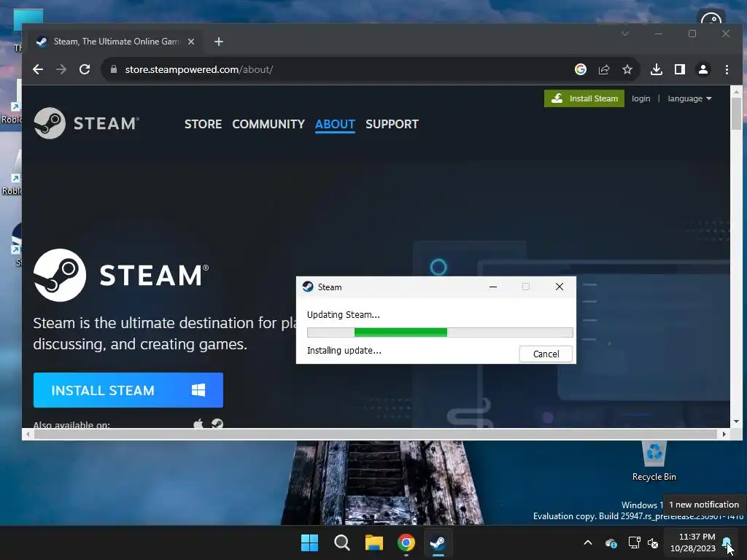747x560 pixels.
Task: Click horizontal scrollbar left arrow
Action: click(28, 434)
